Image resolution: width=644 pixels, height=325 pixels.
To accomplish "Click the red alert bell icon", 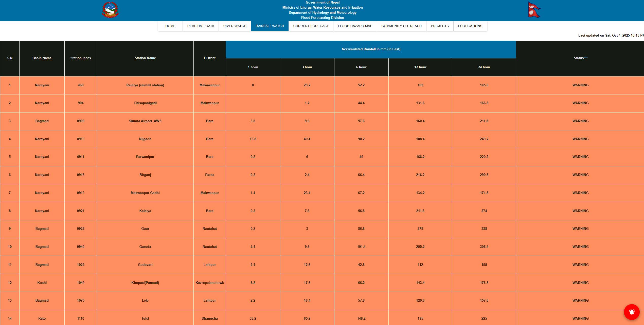I will click(632, 312).
